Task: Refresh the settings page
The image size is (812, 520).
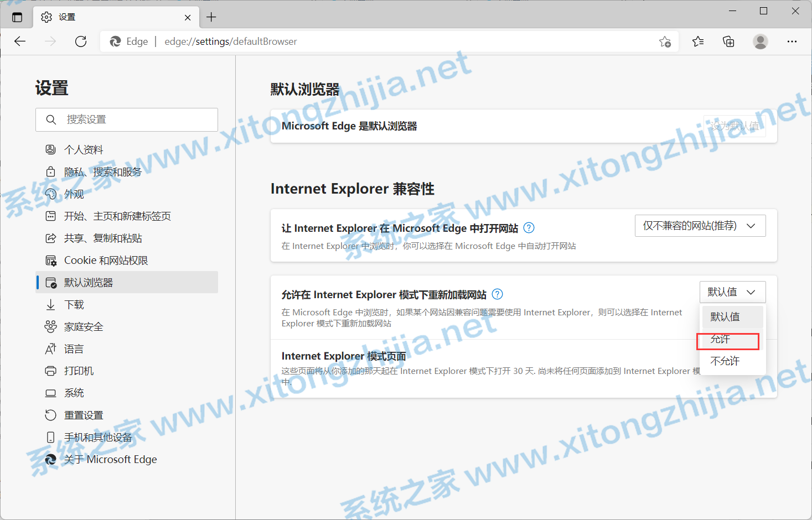Action: [x=81, y=41]
